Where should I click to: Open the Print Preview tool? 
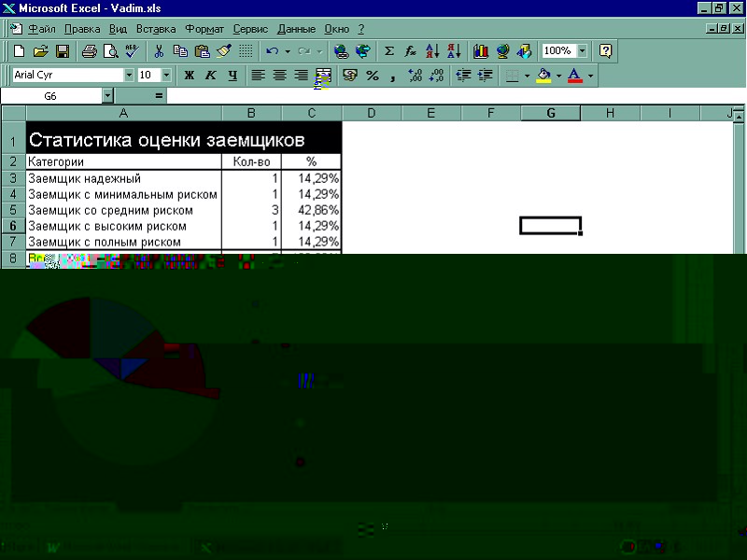click(111, 51)
